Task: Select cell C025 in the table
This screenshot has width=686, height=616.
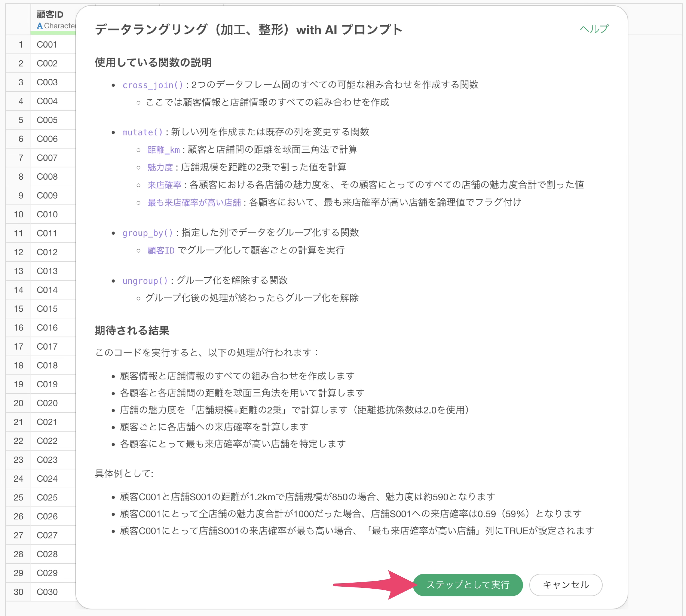Action: click(47, 498)
